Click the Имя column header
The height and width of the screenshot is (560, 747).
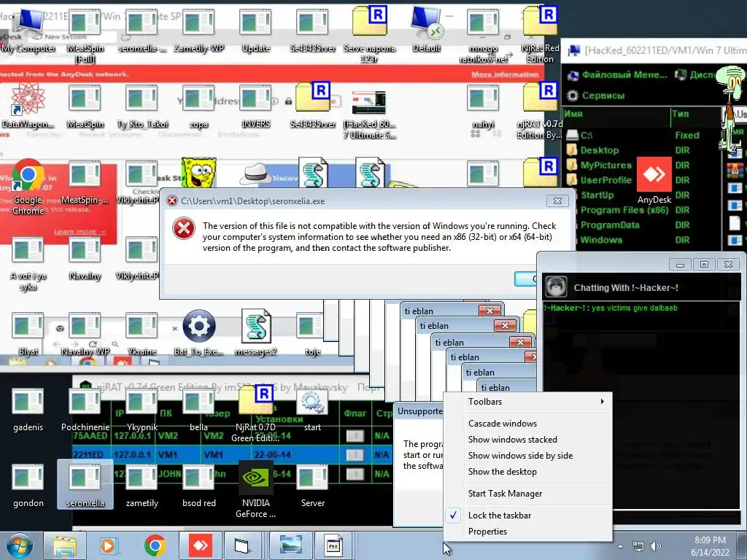click(616, 114)
